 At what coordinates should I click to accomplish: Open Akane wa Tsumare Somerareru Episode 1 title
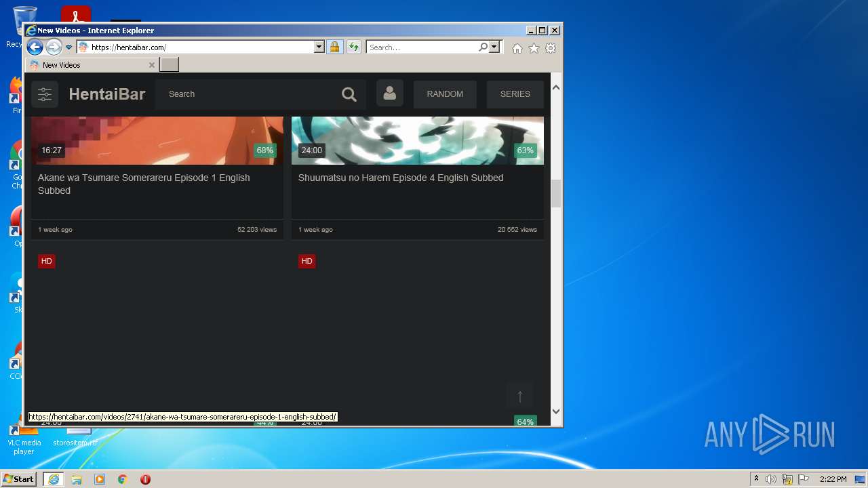pos(144,184)
